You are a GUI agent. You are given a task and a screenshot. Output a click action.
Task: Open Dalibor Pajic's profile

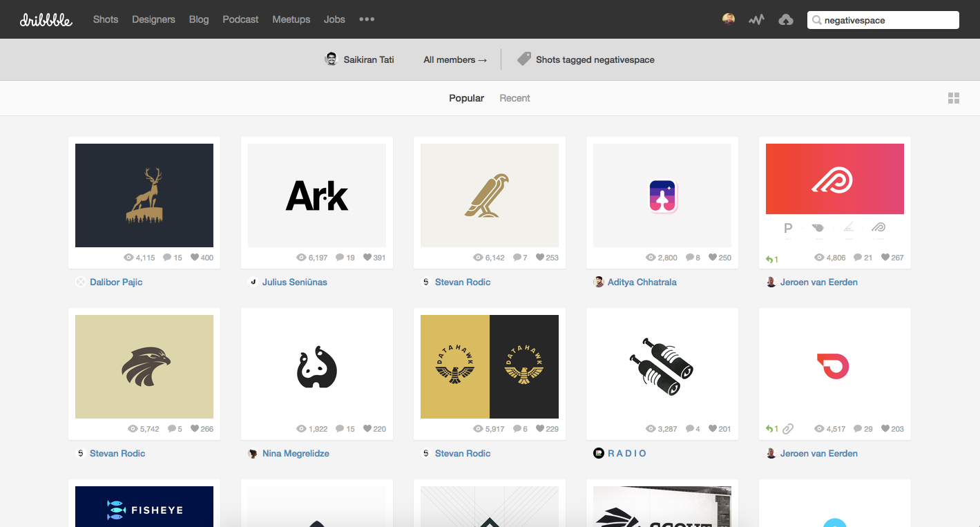click(116, 282)
